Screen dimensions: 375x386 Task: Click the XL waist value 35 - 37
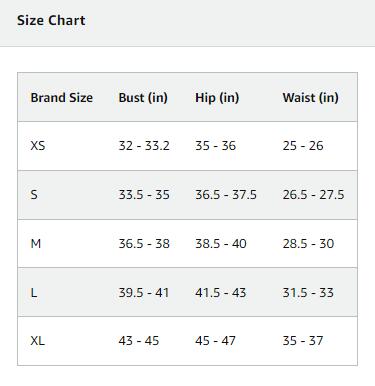[x=303, y=341]
